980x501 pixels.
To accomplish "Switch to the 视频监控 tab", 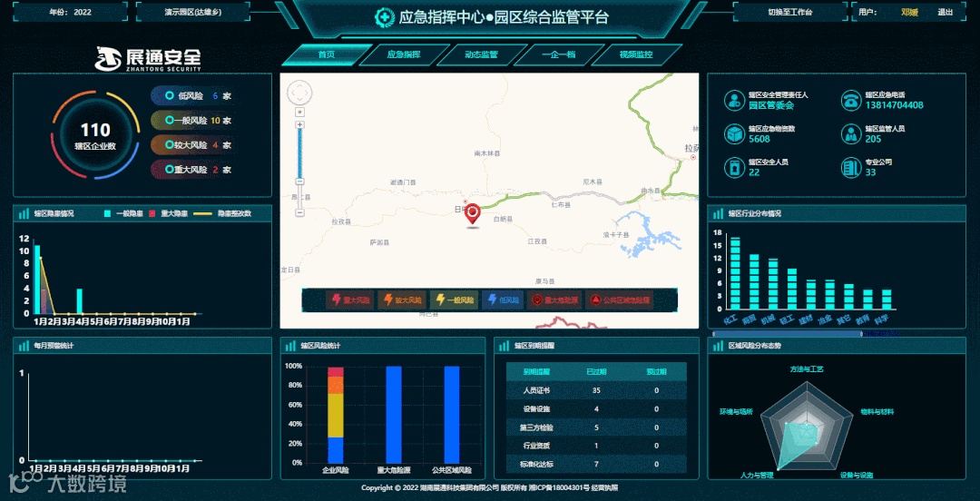I will 636,54.
